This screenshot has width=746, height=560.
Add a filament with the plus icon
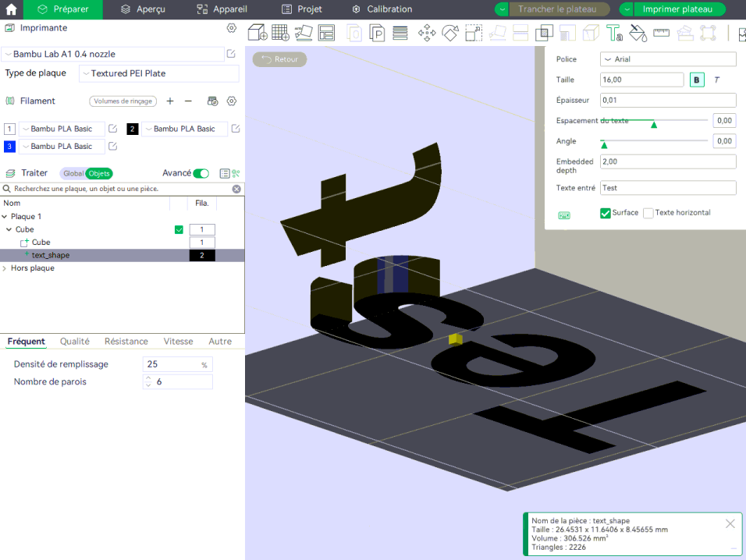[x=170, y=101]
